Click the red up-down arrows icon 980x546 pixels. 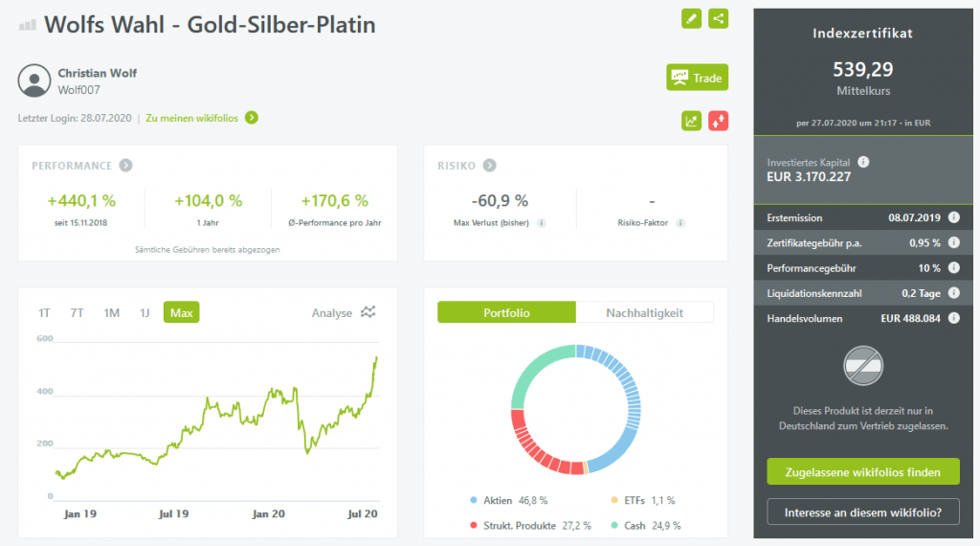[718, 121]
